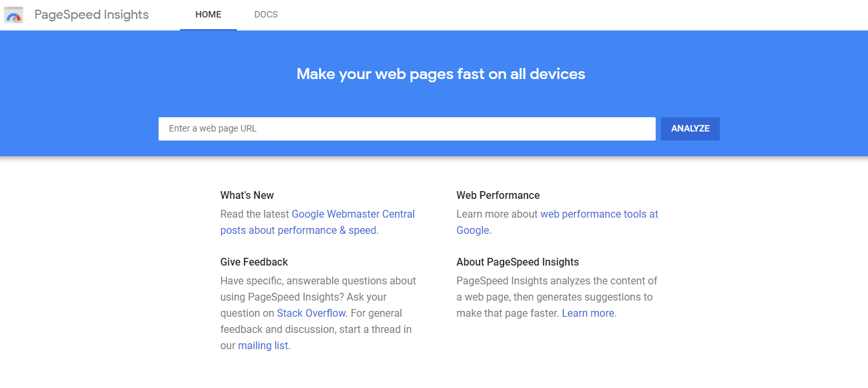Follow the web performance tools link

pyautogui.click(x=599, y=214)
